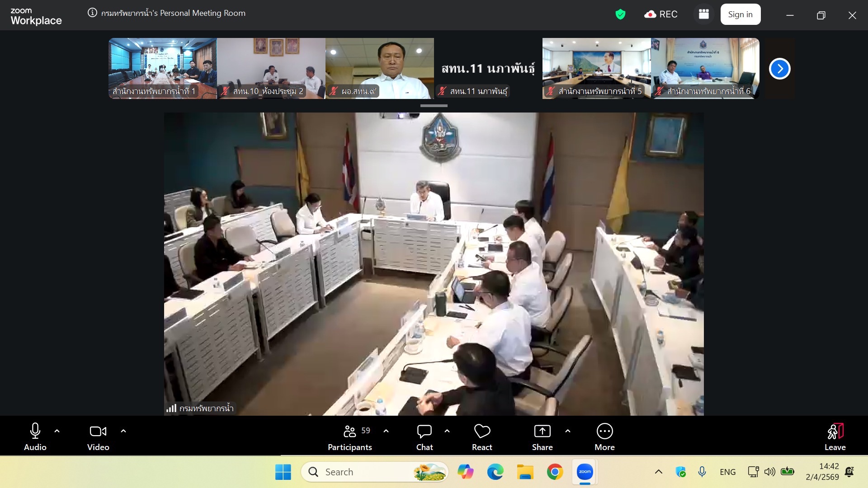Expand audio settings caret
Viewport: 868px width, 488px height.
pos(57,431)
